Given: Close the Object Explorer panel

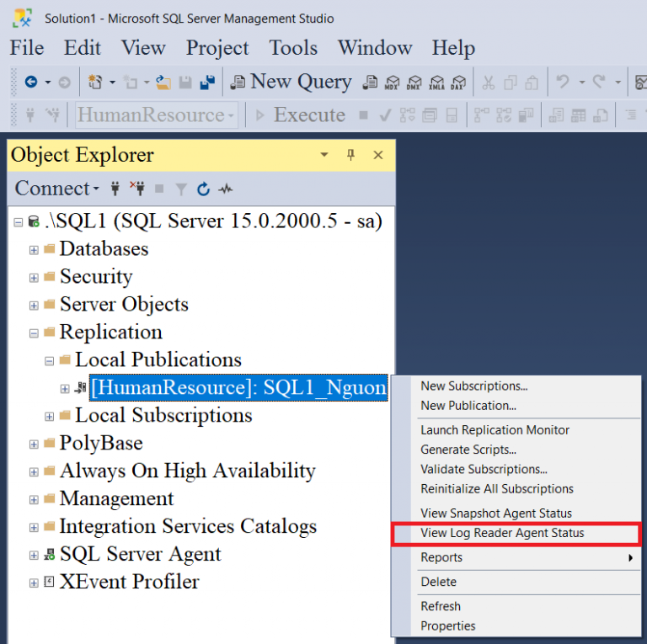Looking at the screenshot, I should click(378, 155).
